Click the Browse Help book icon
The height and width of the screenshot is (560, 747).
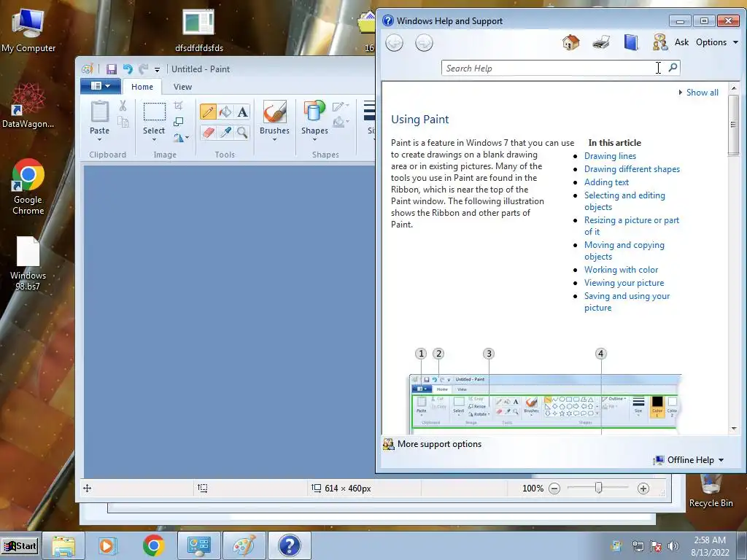tap(631, 42)
